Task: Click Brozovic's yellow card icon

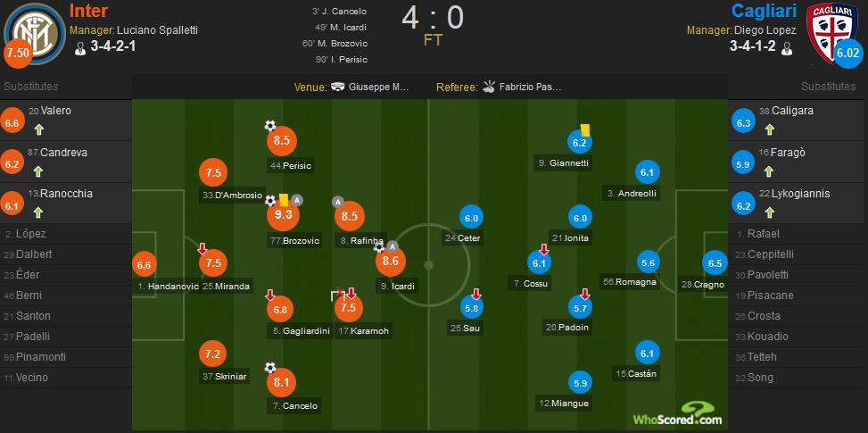Action: point(284,200)
